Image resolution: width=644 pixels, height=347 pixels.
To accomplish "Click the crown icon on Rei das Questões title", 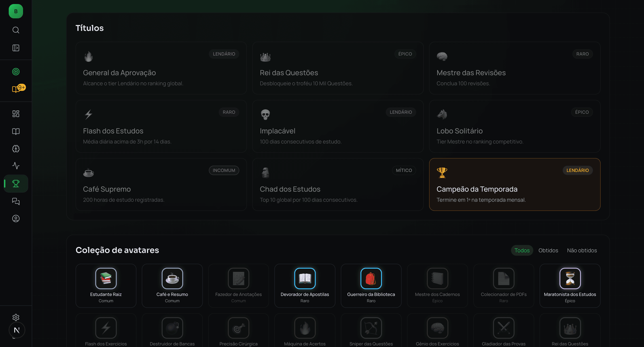I will tap(265, 57).
